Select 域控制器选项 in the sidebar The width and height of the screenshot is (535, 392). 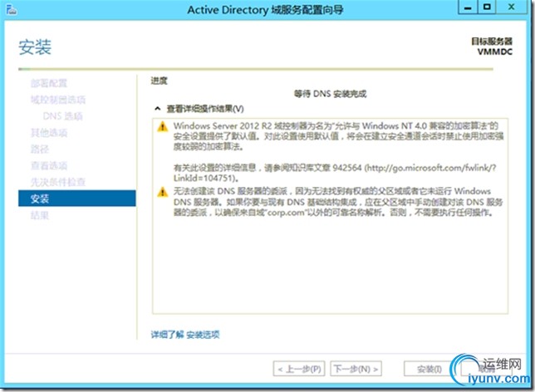(58, 100)
